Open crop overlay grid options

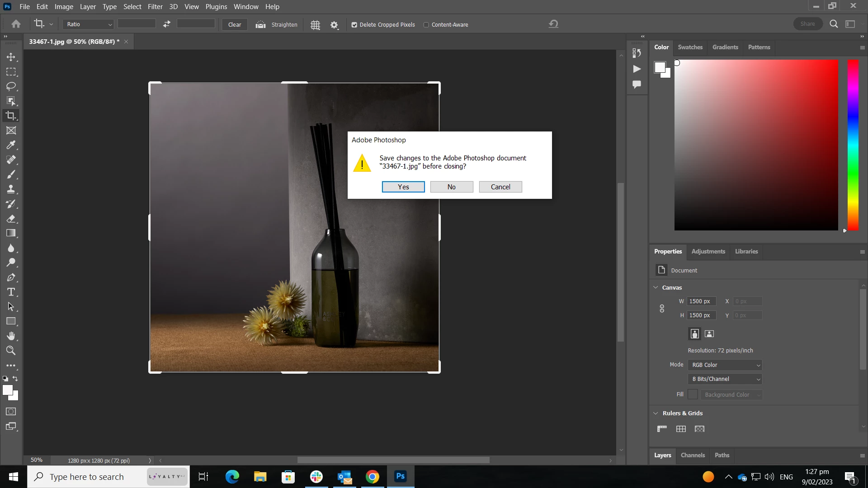(x=315, y=25)
